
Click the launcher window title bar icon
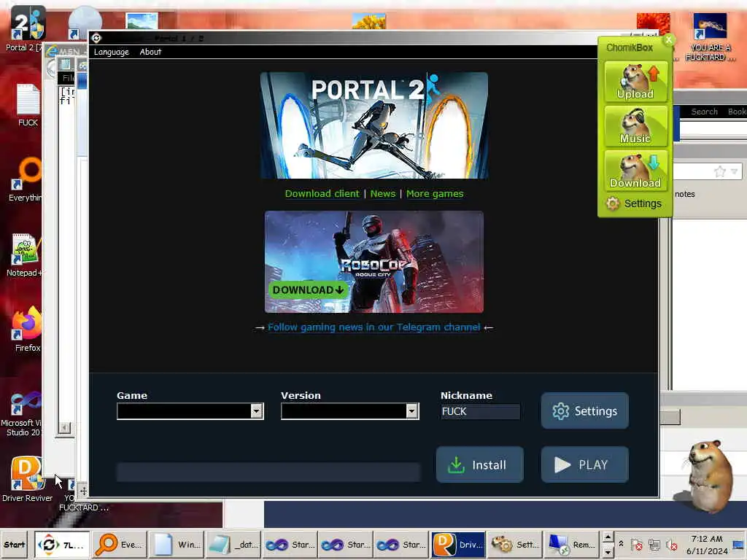click(96, 38)
